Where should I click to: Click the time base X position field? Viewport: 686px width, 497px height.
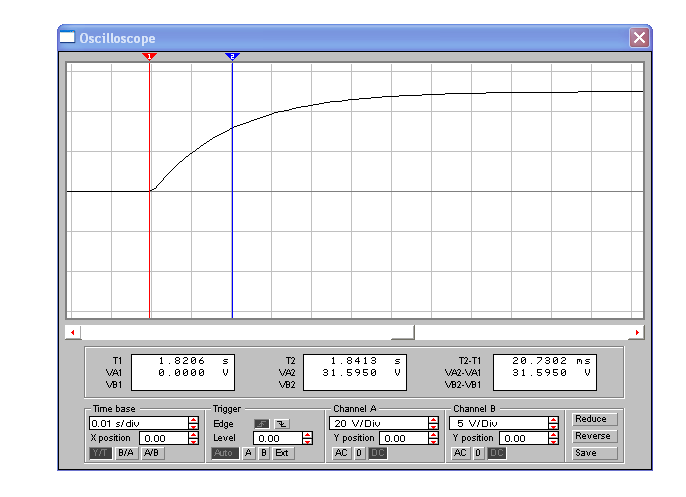click(164, 438)
